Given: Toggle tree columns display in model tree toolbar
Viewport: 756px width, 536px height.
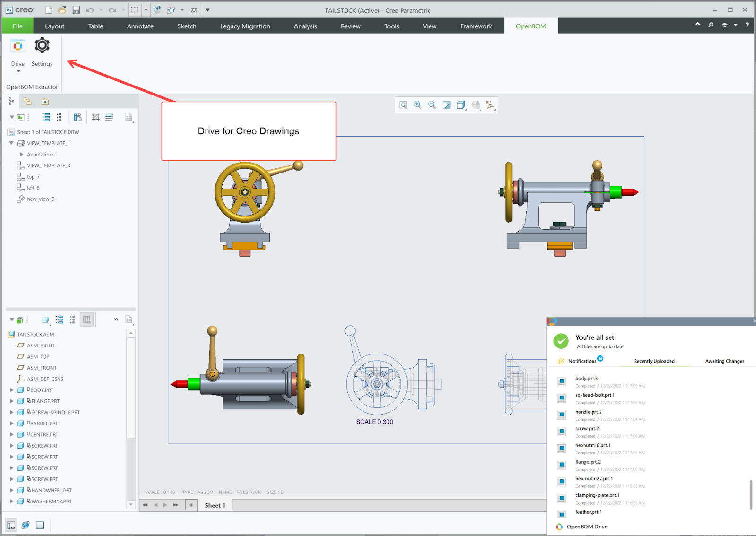Looking at the screenshot, I should tap(86, 320).
